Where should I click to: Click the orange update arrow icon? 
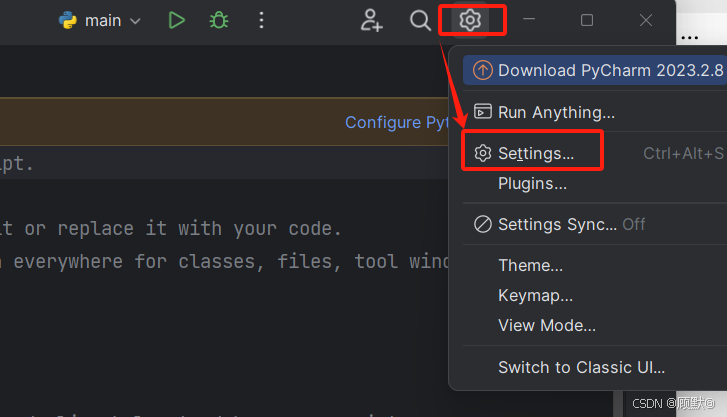(x=482, y=70)
